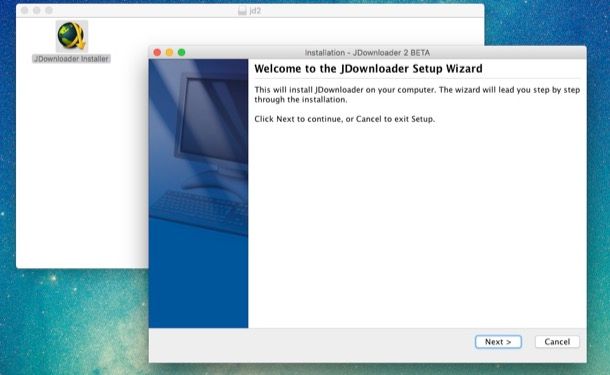Screen dimensions: 610x375
Task: Click the 'Click Next to continue' instruction text
Action: click(x=344, y=119)
